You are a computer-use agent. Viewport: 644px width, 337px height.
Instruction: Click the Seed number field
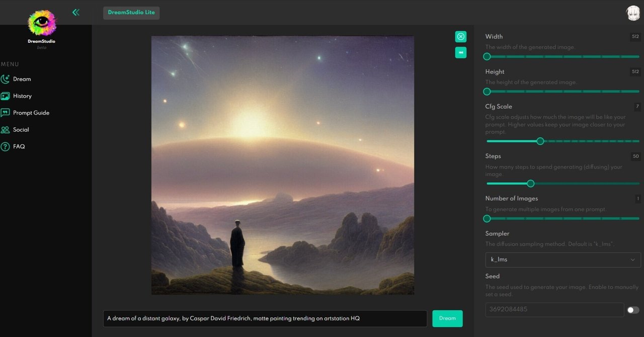tap(554, 310)
